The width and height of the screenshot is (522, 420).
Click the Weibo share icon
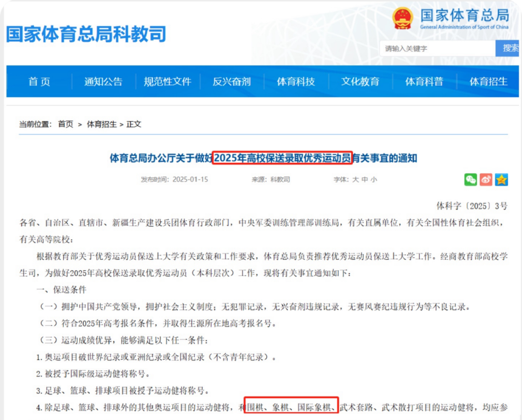(x=486, y=180)
